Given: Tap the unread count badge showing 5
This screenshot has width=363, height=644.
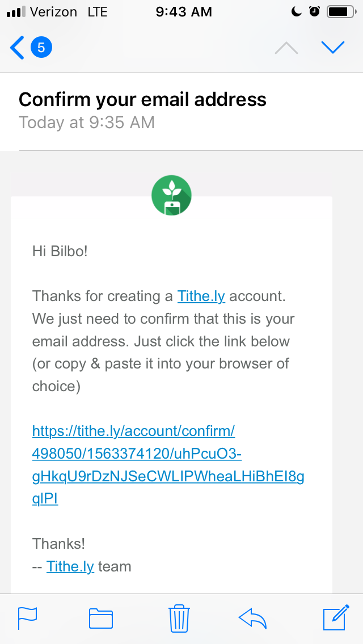Looking at the screenshot, I should [x=41, y=48].
